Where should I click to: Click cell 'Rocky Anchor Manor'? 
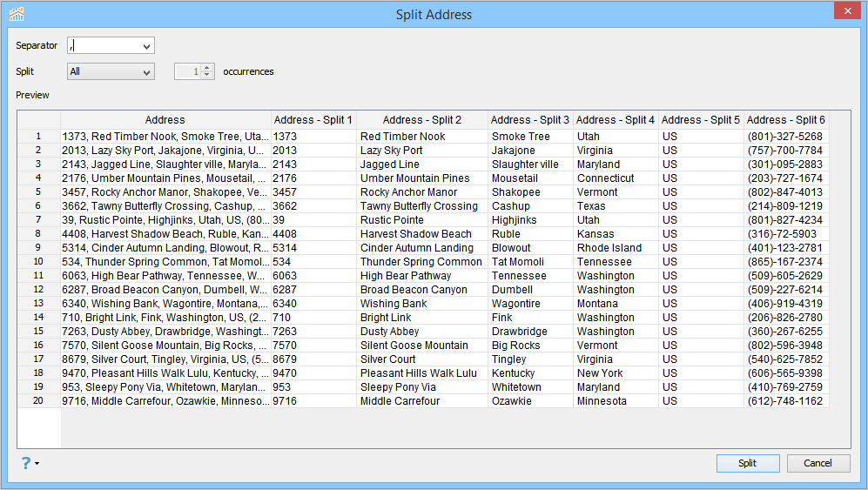(x=422, y=192)
